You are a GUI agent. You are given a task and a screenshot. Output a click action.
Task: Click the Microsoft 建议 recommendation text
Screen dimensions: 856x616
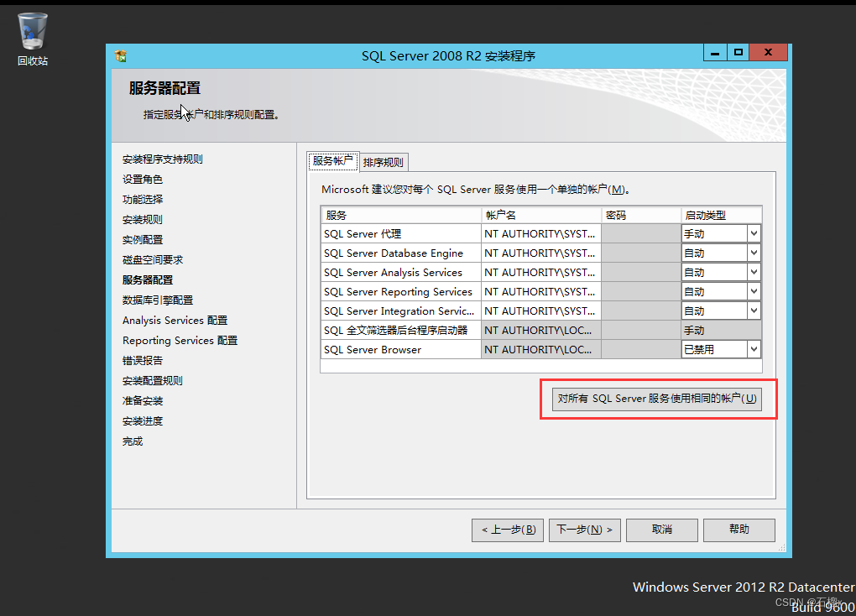[476, 190]
